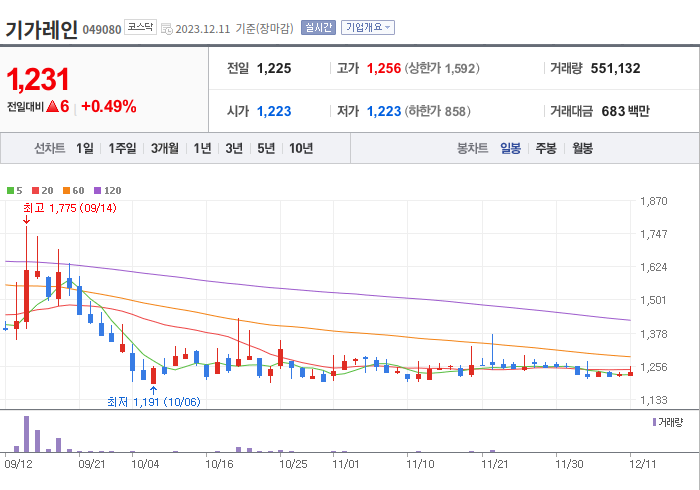700x490 pixels.
Task: Click the green 5-day moving average swatch
Action: (x=10, y=191)
